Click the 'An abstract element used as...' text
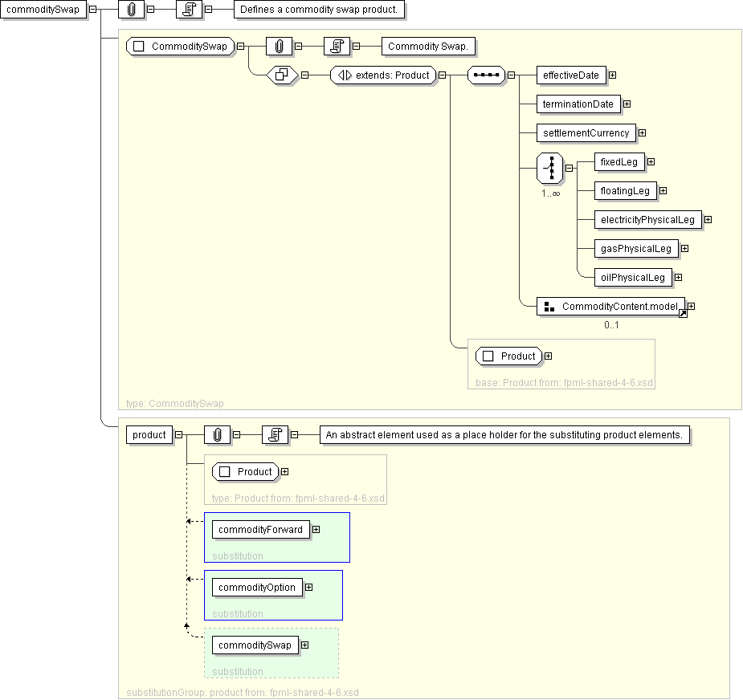The width and height of the screenshot is (743, 700). tap(504, 435)
